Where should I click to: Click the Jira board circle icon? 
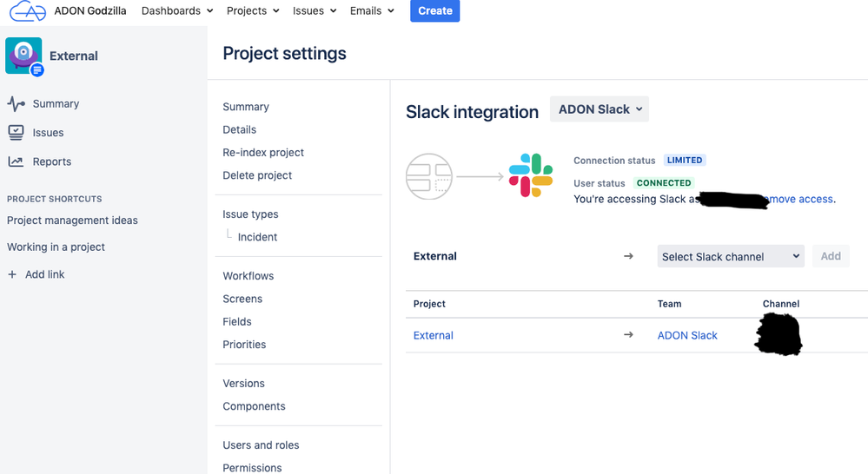tap(429, 176)
